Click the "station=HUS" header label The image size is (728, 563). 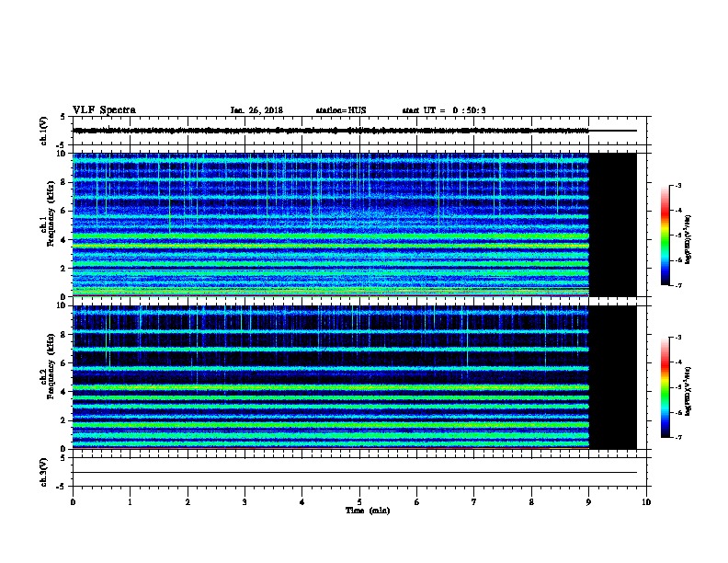click(341, 110)
